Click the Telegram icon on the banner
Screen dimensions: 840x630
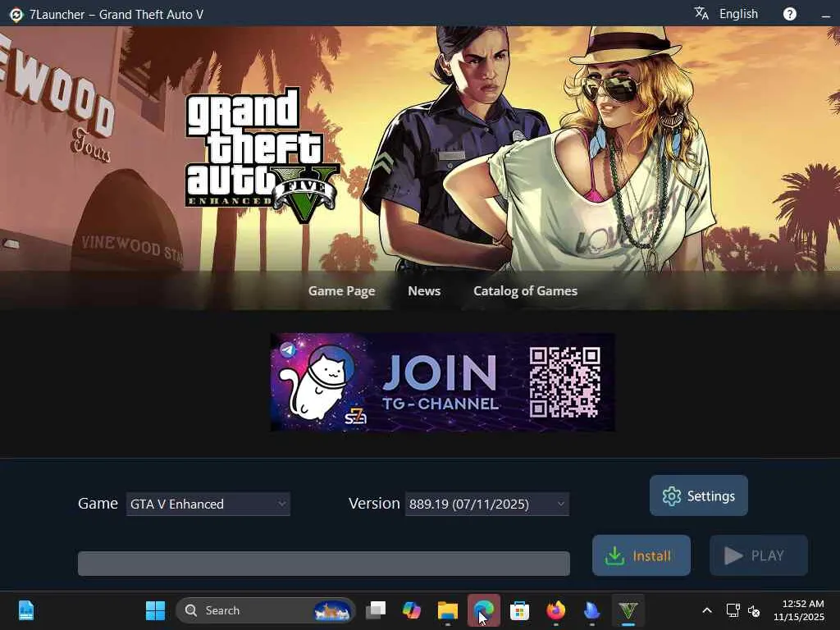(x=288, y=350)
